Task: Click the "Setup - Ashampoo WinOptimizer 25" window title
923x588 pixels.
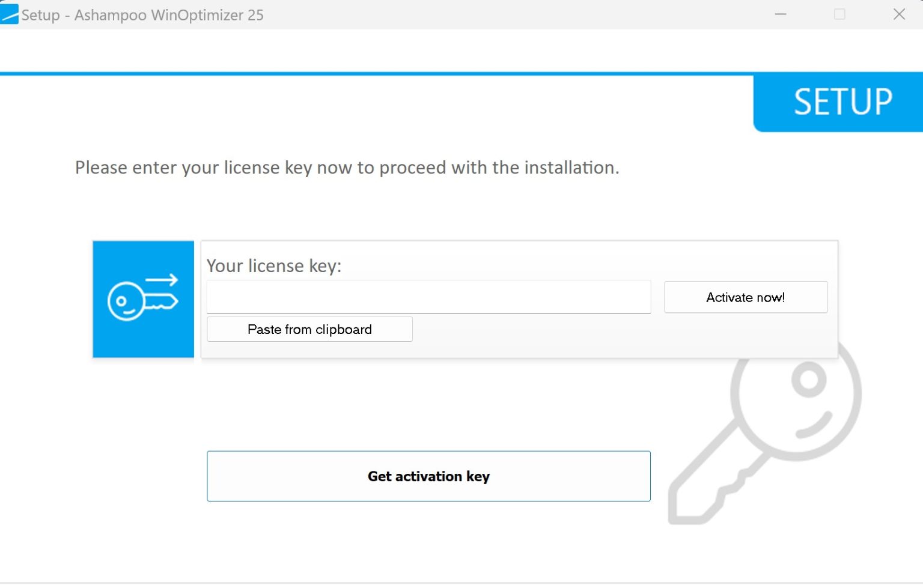Action: click(x=142, y=15)
